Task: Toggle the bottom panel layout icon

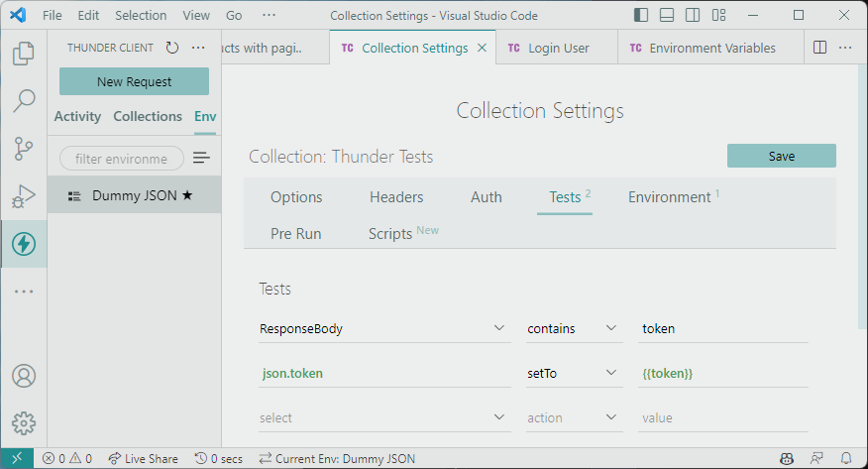Action: pyautogui.click(x=667, y=15)
